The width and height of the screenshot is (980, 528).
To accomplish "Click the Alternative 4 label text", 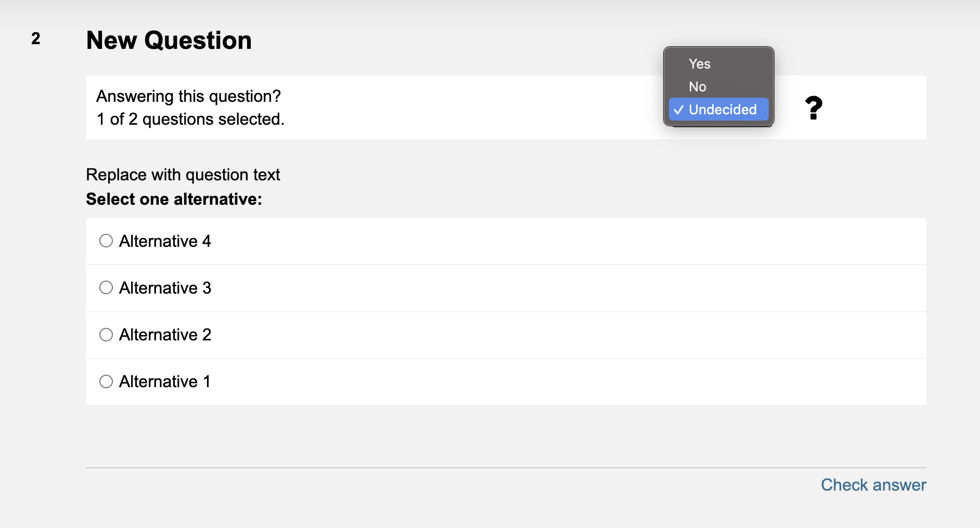I will 165,241.
